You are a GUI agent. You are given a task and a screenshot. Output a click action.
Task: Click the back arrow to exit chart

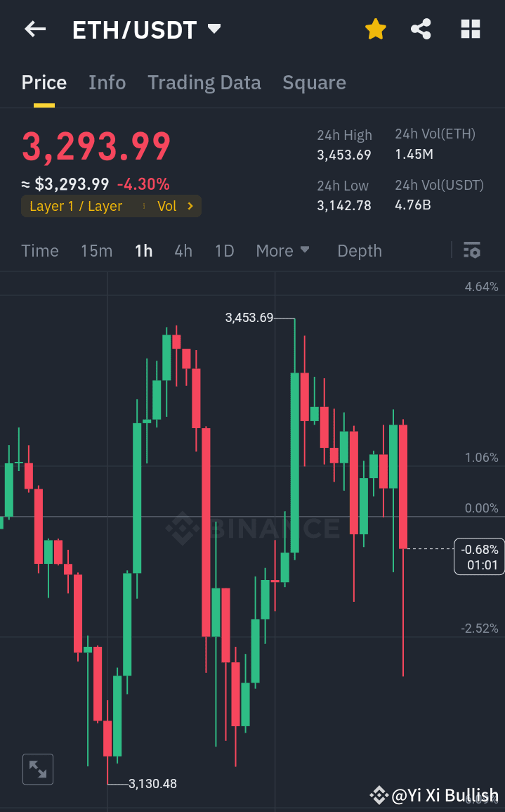tap(34, 29)
